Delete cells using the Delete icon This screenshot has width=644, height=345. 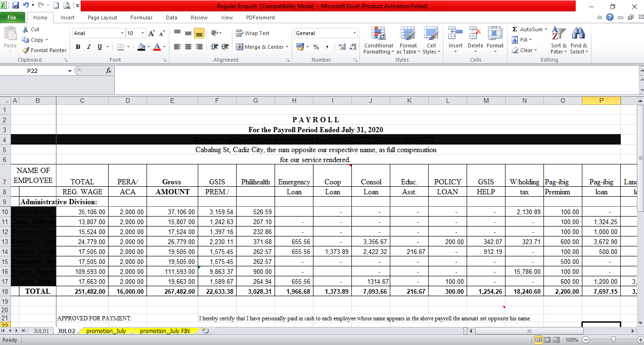click(x=475, y=33)
